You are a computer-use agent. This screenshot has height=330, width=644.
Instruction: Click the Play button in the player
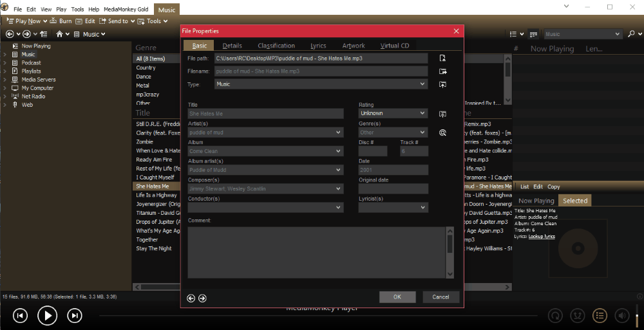point(47,315)
